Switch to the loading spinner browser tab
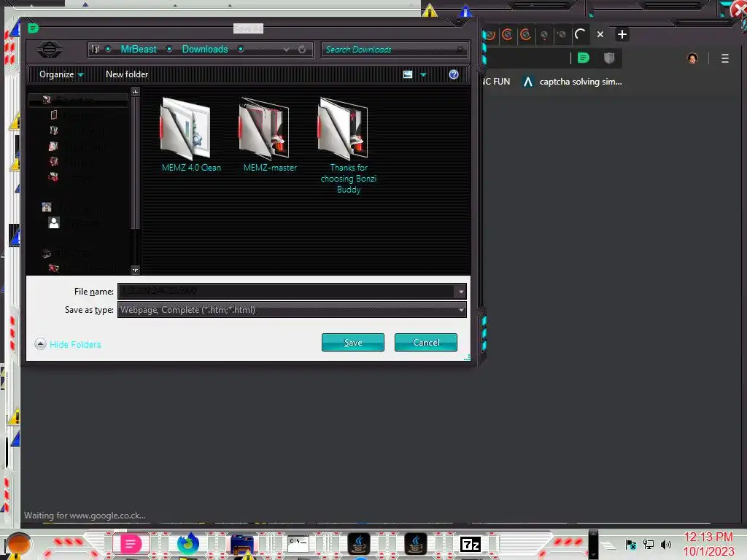 pyautogui.click(x=580, y=34)
